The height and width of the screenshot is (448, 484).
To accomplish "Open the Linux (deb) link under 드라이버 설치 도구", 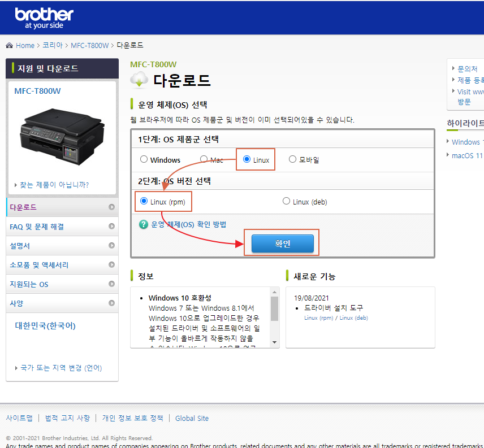I will coord(354,318).
